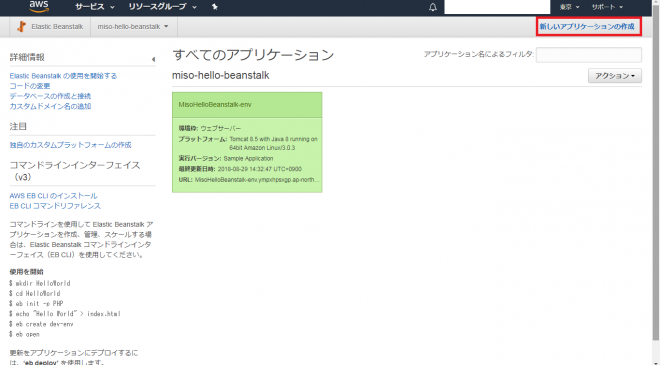Open the 東京 region selector
660x365 pixels.
[x=569, y=7]
